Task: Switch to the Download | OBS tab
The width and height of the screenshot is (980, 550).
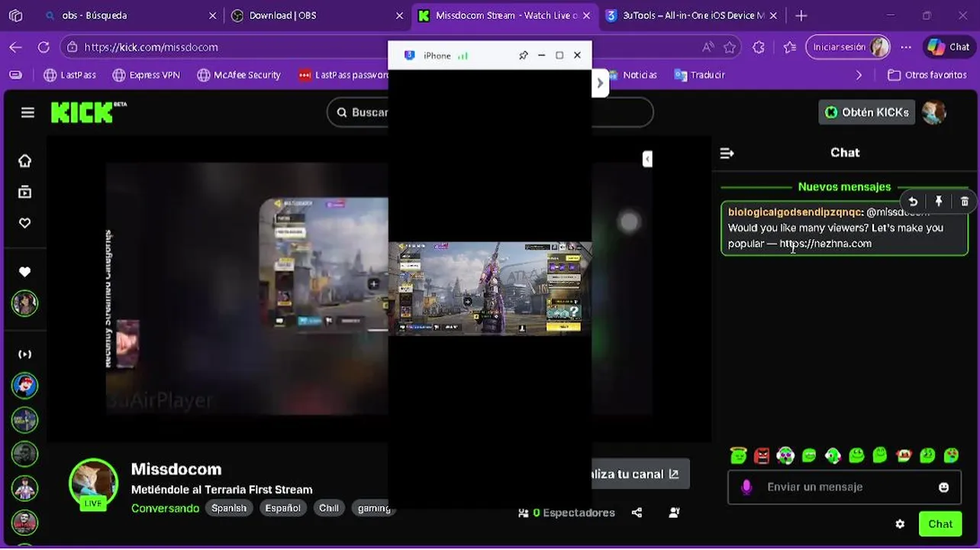Action: [x=318, y=15]
